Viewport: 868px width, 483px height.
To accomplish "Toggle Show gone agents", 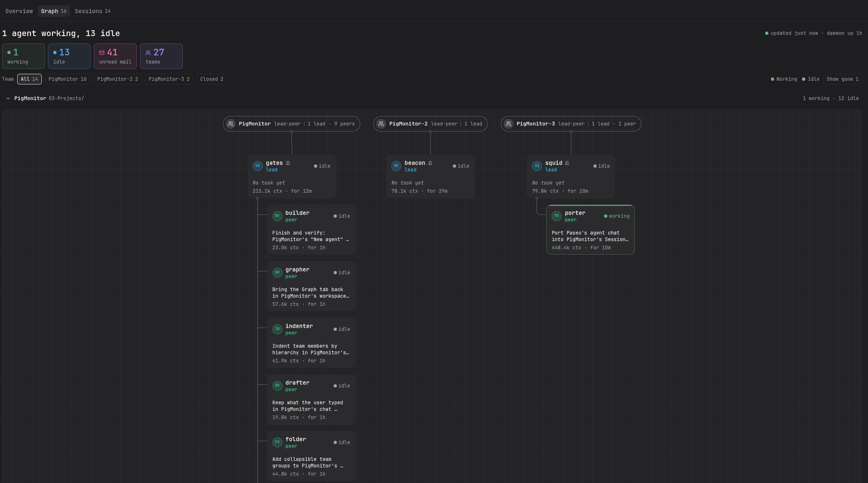I will 842,79.
